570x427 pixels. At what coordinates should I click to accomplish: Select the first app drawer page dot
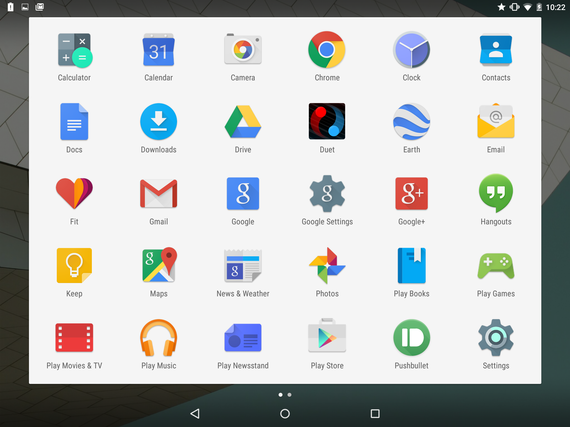point(280,395)
